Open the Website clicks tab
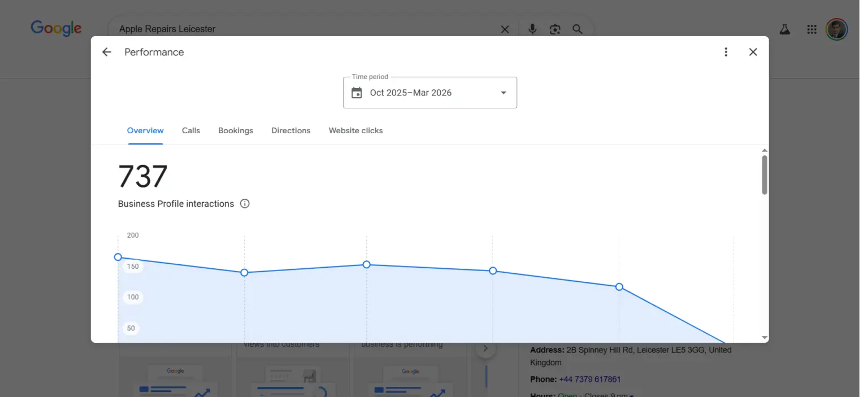The height and width of the screenshot is (397, 868). pyautogui.click(x=356, y=130)
